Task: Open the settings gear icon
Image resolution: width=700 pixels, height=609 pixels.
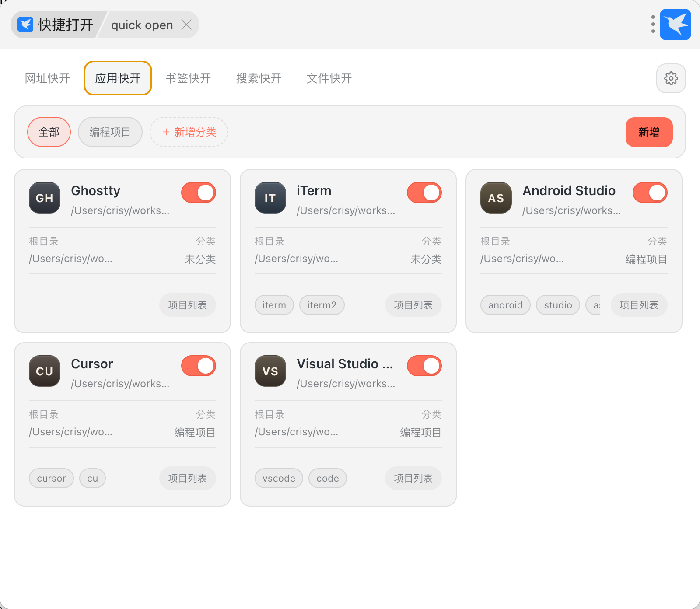Action: coord(671,78)
